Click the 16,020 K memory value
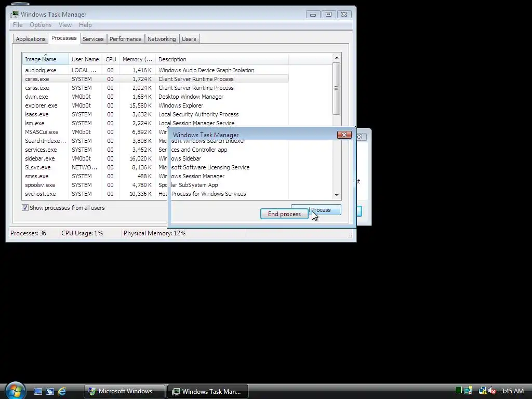The image size is (532, 399). (x=140, y=158)
